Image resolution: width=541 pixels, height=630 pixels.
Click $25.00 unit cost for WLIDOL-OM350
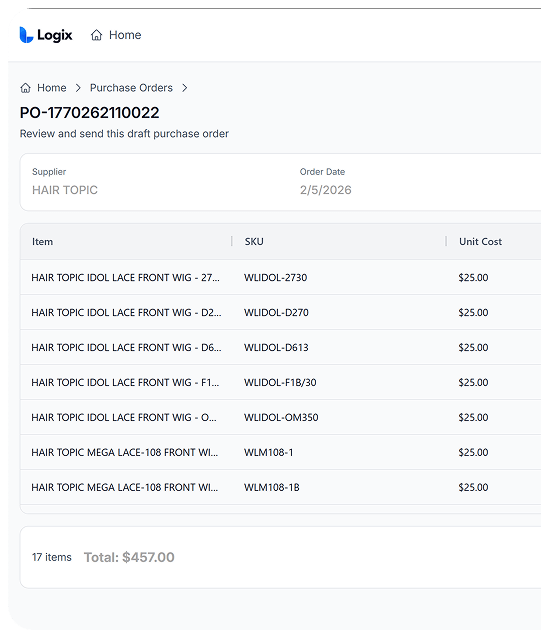(x=473, y=417)
